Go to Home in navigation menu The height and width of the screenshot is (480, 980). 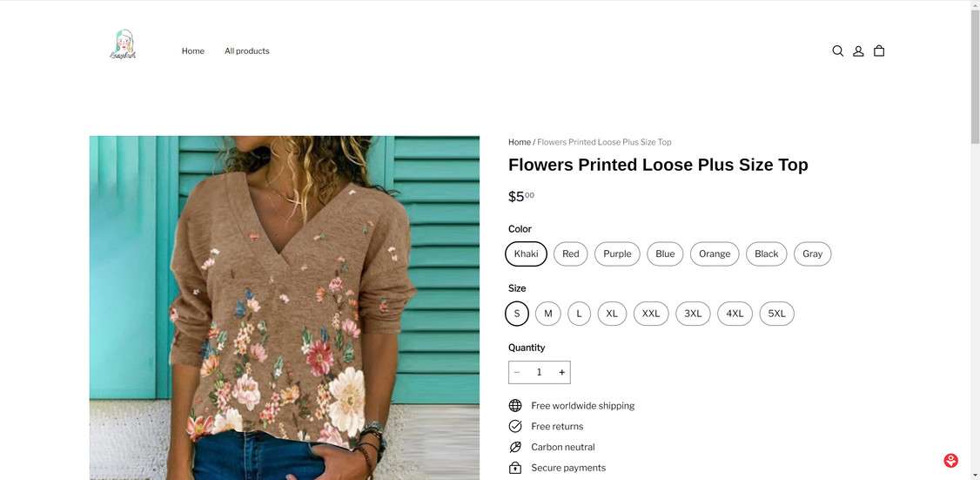(x=193, y=51)
